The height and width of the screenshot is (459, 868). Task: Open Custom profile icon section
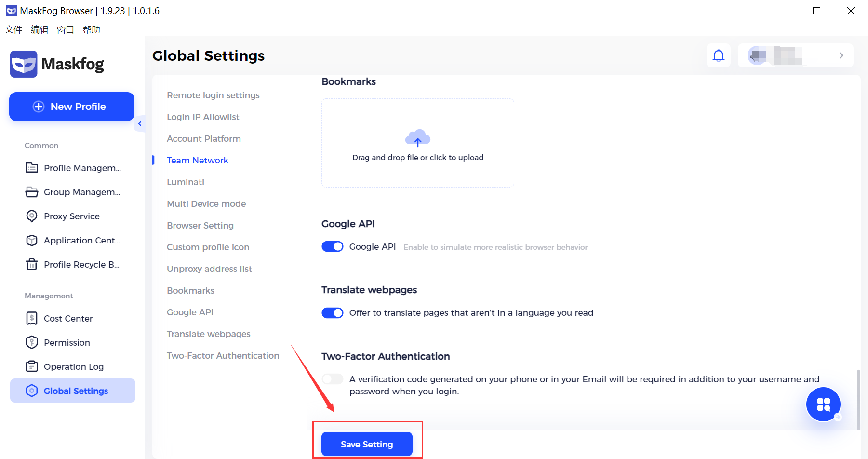coord(208,247)
